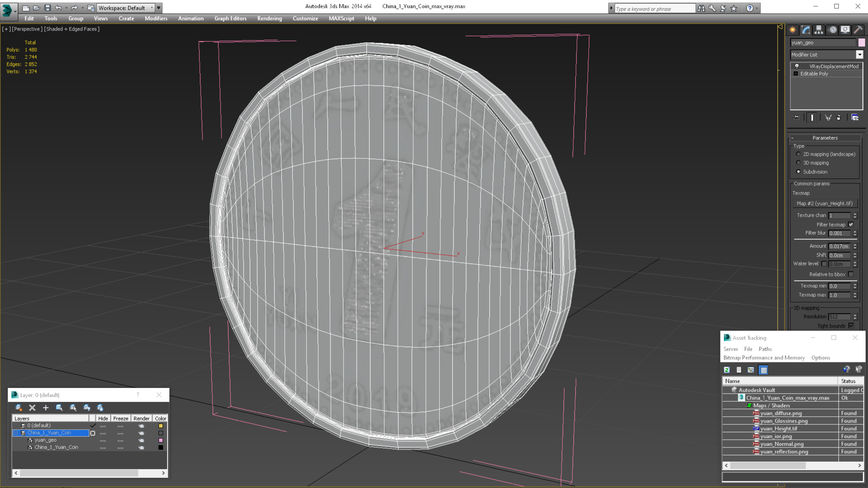The width and height of the screenshot is (868, 488).
Task: Collapse China_1_Yuan_Coin layer tree node
Action: point(16,433)
